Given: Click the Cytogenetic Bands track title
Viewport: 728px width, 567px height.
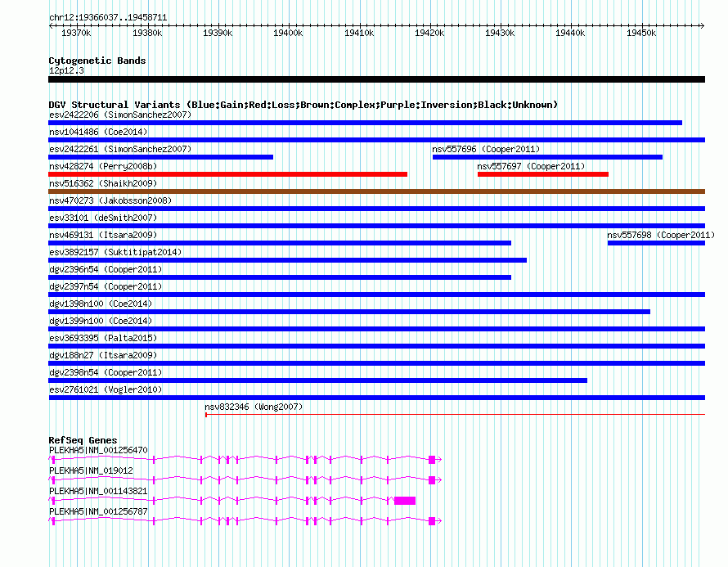Looking at the screenshot, I should click(97, 61).
